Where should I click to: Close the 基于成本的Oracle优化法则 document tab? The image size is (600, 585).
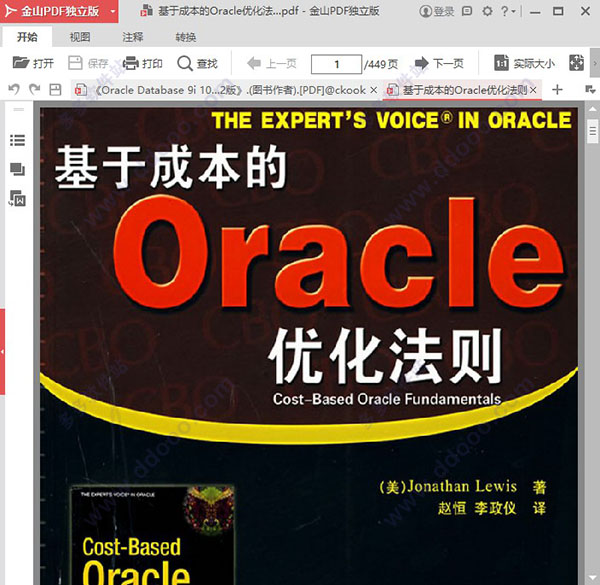coord(533,90)
